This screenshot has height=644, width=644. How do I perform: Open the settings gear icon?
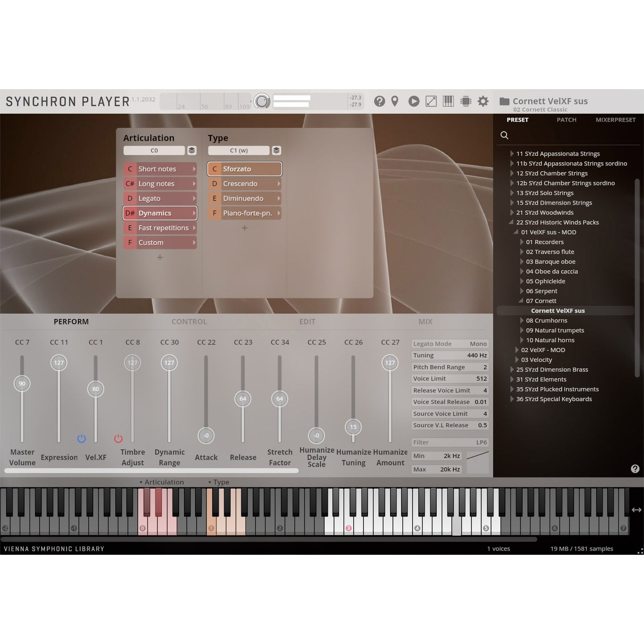[483, 102]
